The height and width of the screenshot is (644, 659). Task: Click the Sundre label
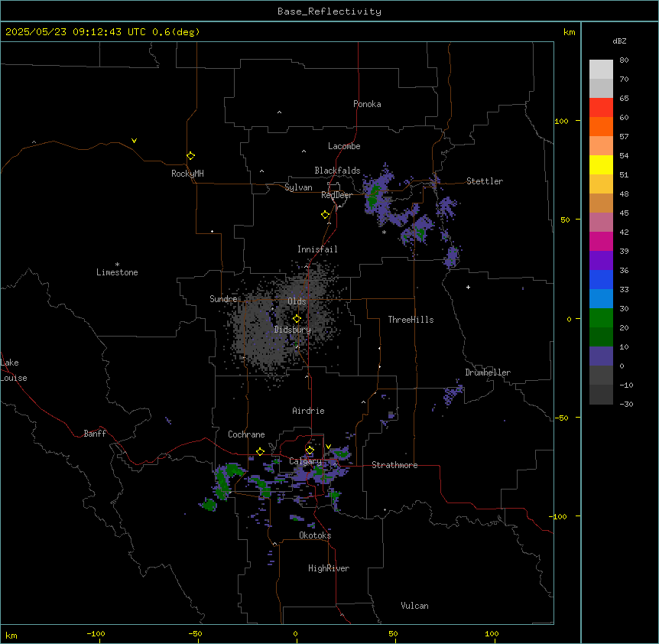click(x=223, y=299)
